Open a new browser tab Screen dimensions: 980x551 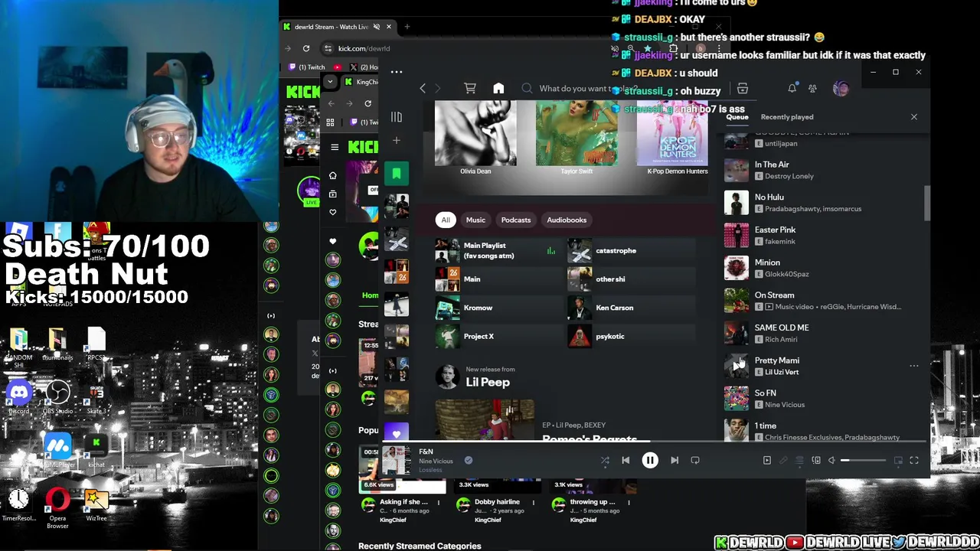pos(407,27)
